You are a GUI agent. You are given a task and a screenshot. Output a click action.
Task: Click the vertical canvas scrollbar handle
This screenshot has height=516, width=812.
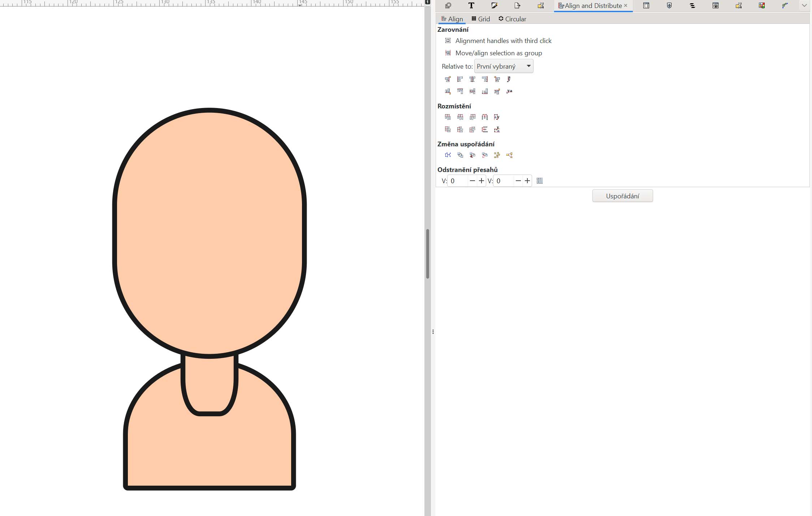427,254
